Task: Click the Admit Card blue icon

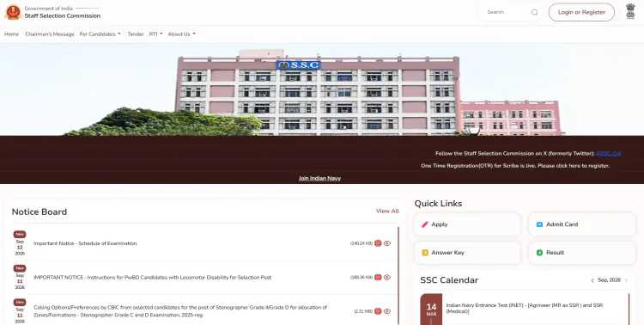Action: pyautogui.click(x=540, y=224)
